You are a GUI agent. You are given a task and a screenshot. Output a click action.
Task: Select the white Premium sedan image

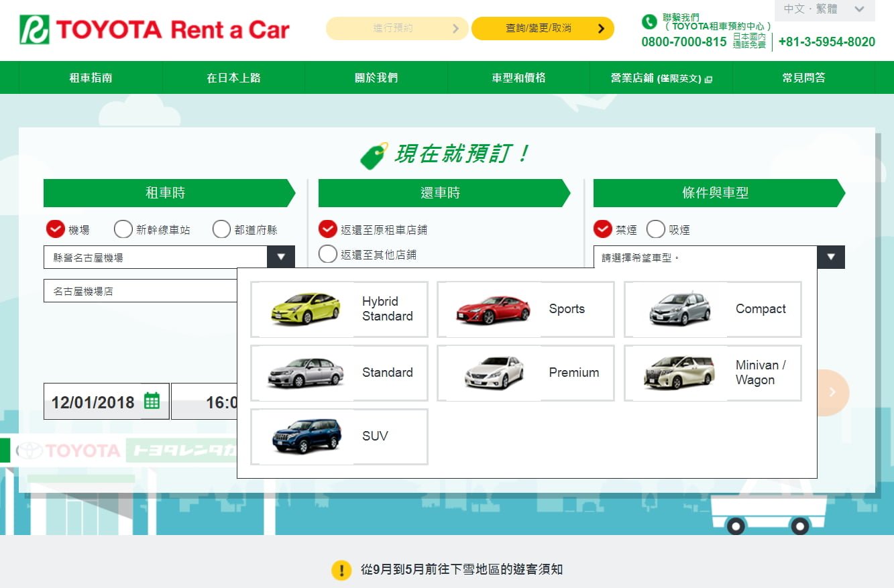click(x=494, y=372)
